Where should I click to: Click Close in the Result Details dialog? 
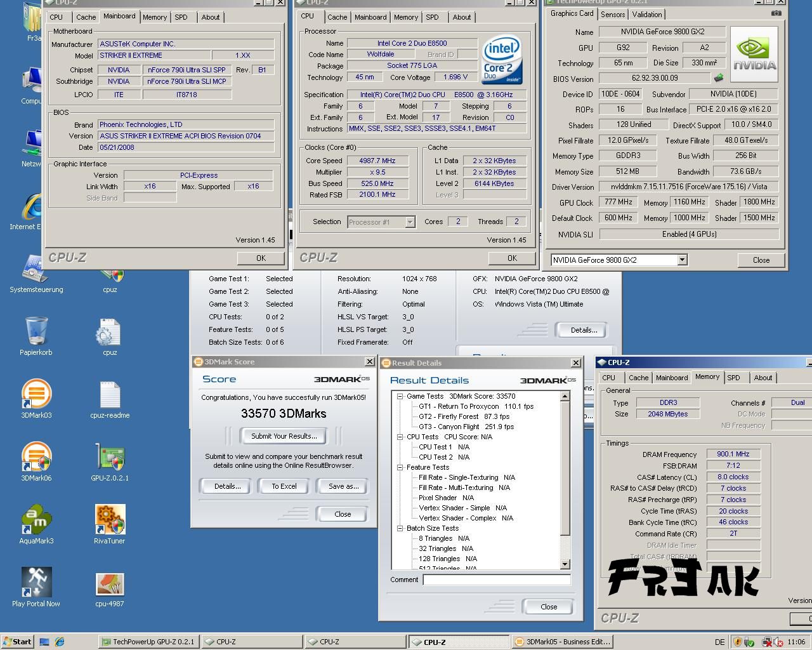click(x=549, y=607)
